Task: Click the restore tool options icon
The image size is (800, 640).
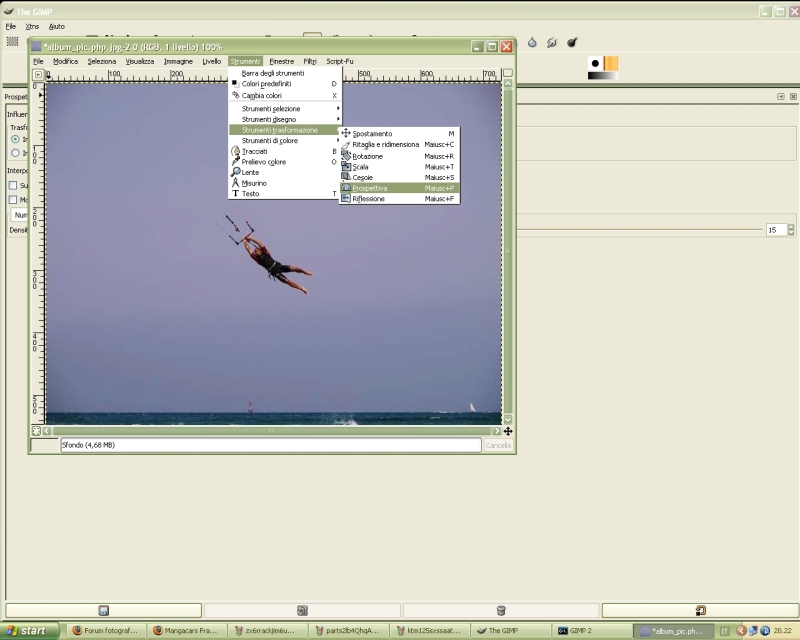Action: (302, 610)
